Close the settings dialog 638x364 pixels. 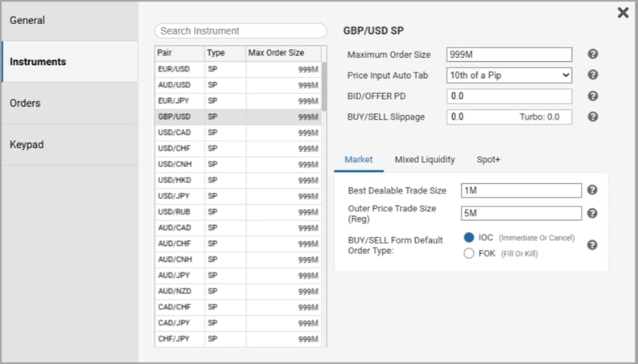623,13
